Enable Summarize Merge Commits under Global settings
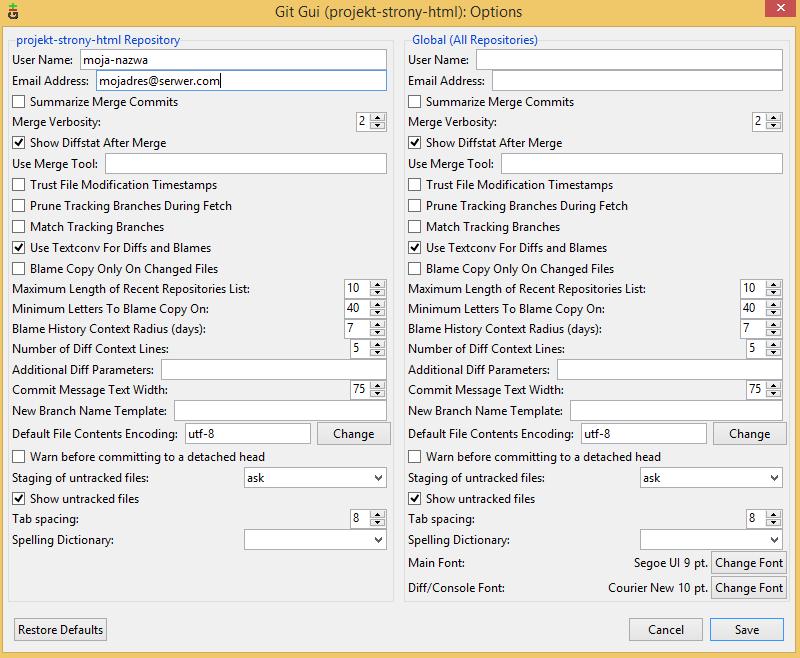 click(414, 102)
